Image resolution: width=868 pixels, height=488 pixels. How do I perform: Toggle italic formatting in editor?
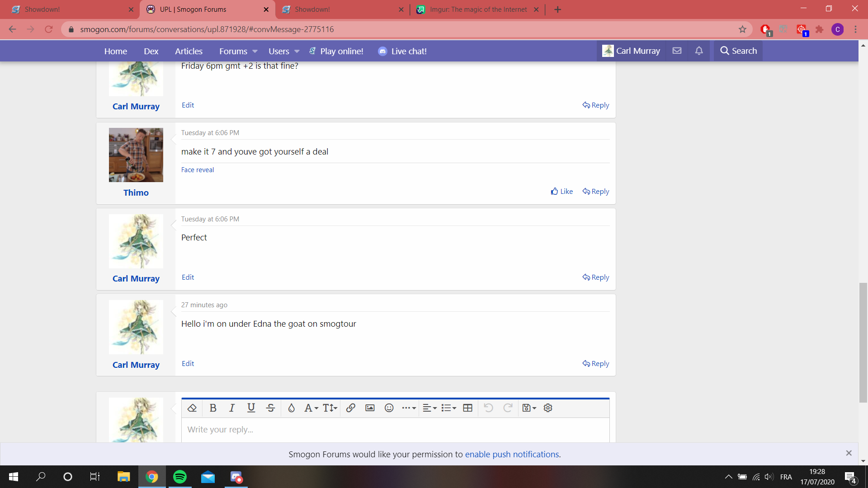click(232, 408)
